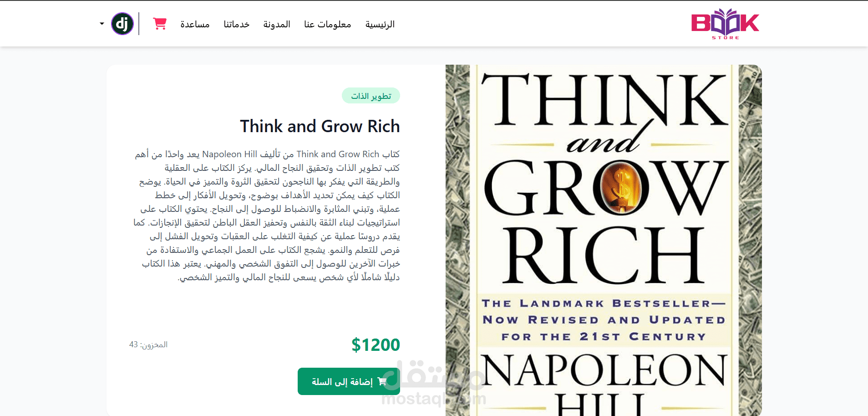
Task: Add book to cart with إضافة إلى السلة
Action: pyautogui.click(x=349, y=381)
